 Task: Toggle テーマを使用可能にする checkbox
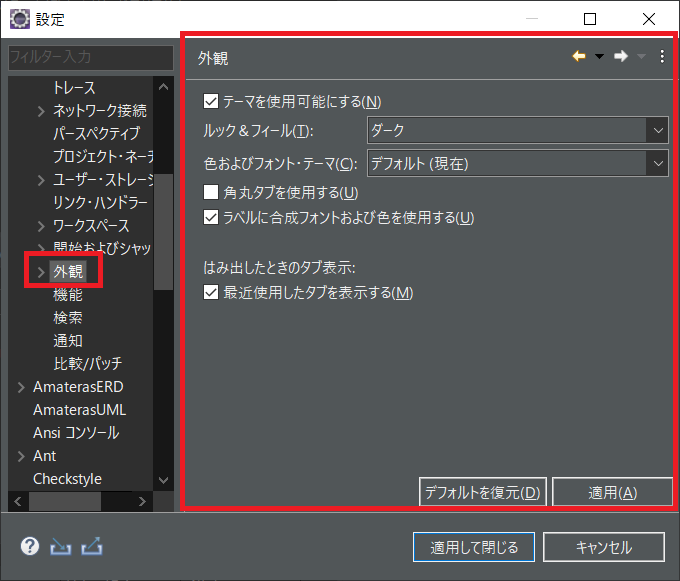tap(211, 101)
